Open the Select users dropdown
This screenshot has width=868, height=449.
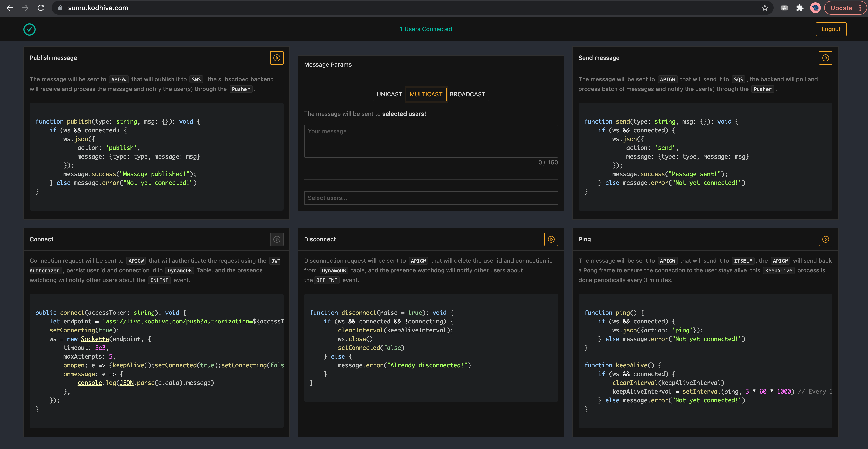431,198
